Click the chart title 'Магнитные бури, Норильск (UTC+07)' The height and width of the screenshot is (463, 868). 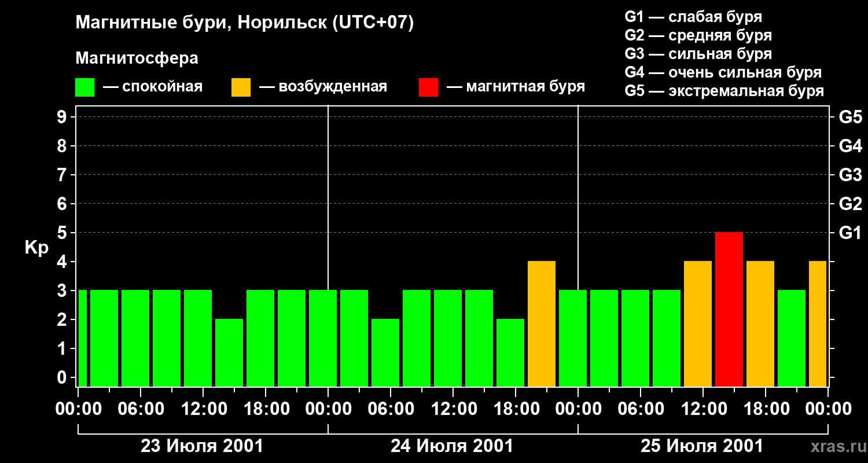point(245,24)
